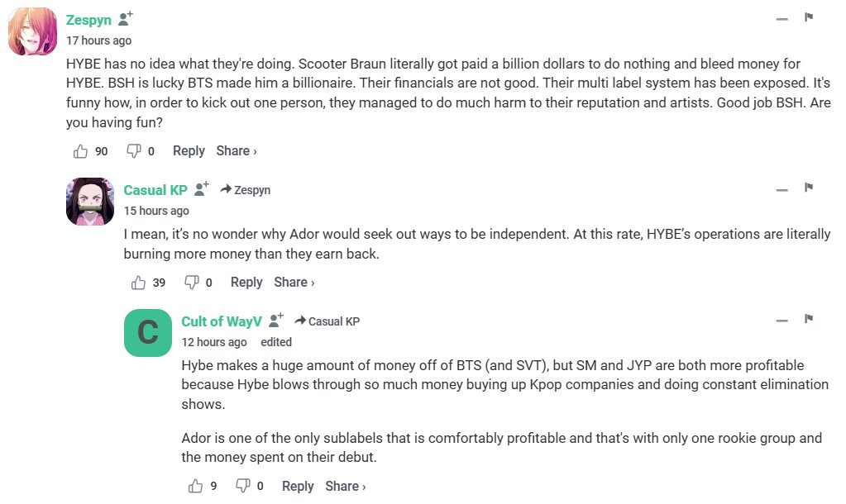This screenshot has width=846, height=504.
Task: Flag Cult of WayV's comment
Action: [809, 319]
